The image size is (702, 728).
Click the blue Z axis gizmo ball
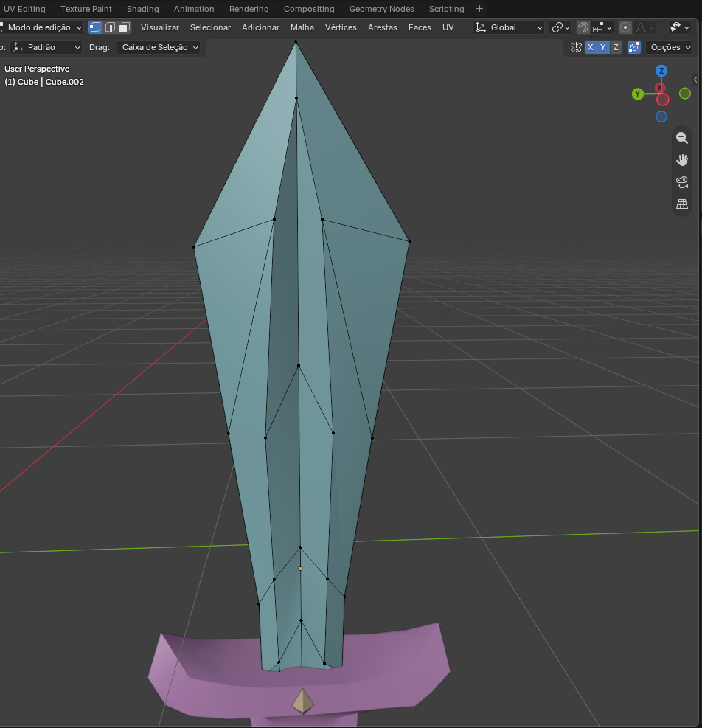[x=661, y=71]
